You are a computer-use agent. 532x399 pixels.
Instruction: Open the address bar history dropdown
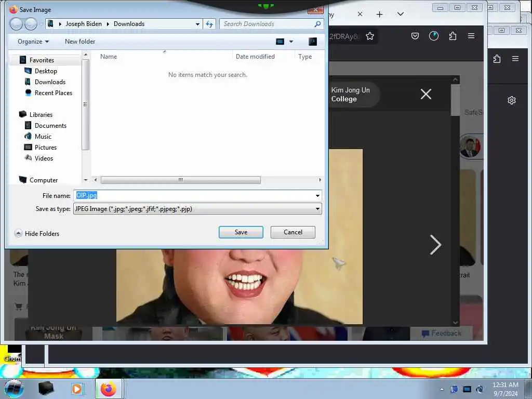click(197, 24)
